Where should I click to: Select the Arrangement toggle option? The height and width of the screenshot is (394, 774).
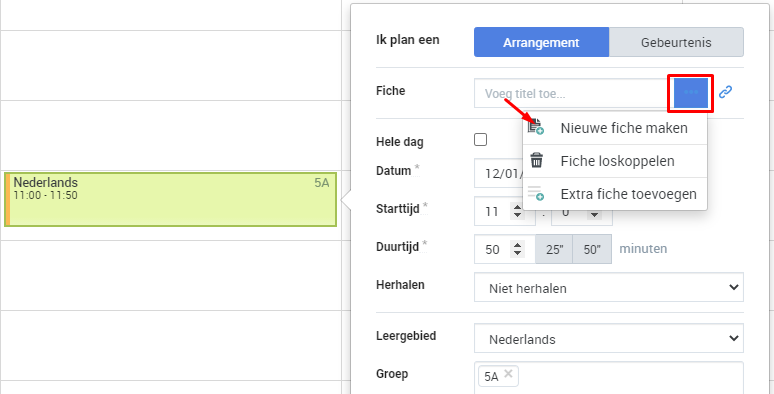(542, 42)
